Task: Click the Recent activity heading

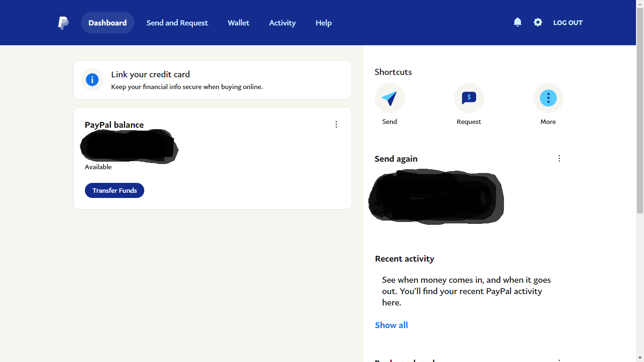Action: [405, 259]
